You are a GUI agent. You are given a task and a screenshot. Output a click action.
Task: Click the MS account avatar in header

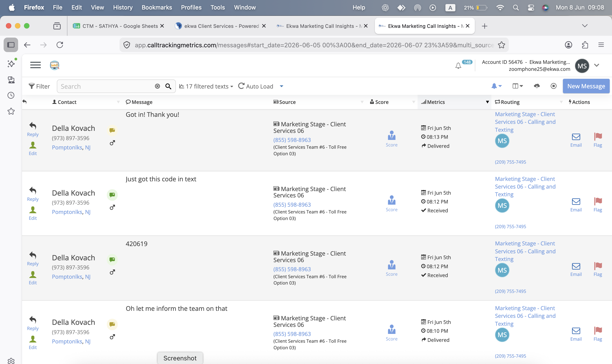[582, 66]
